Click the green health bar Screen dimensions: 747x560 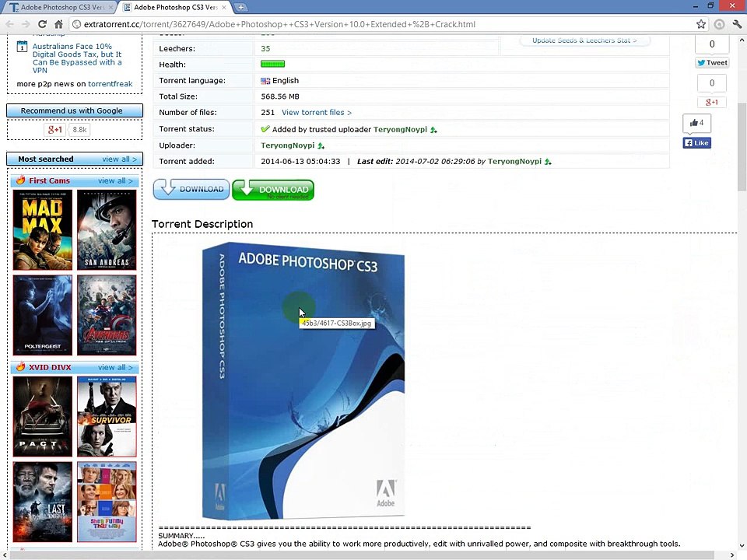tap(272, 64)
